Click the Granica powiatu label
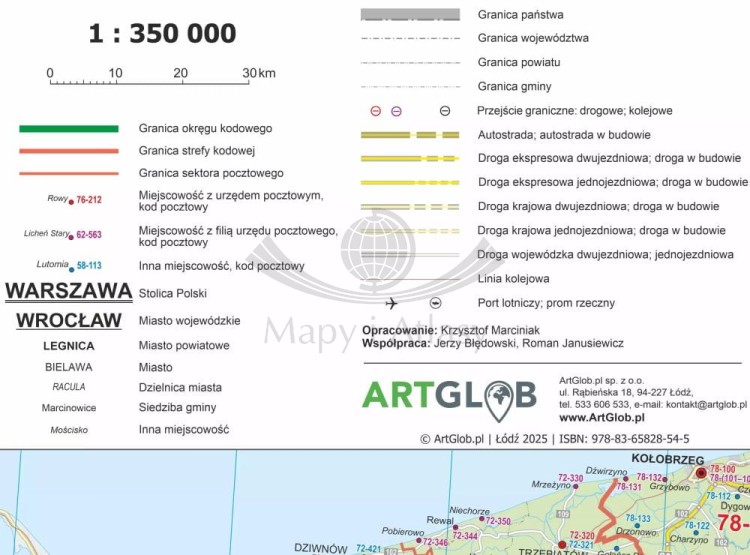Image resolution: width=750 pixels, height=555 pixels. point(519,62)
